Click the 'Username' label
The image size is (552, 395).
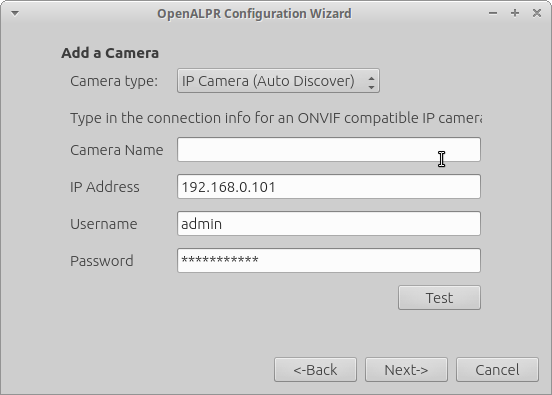tap(104, 224)
